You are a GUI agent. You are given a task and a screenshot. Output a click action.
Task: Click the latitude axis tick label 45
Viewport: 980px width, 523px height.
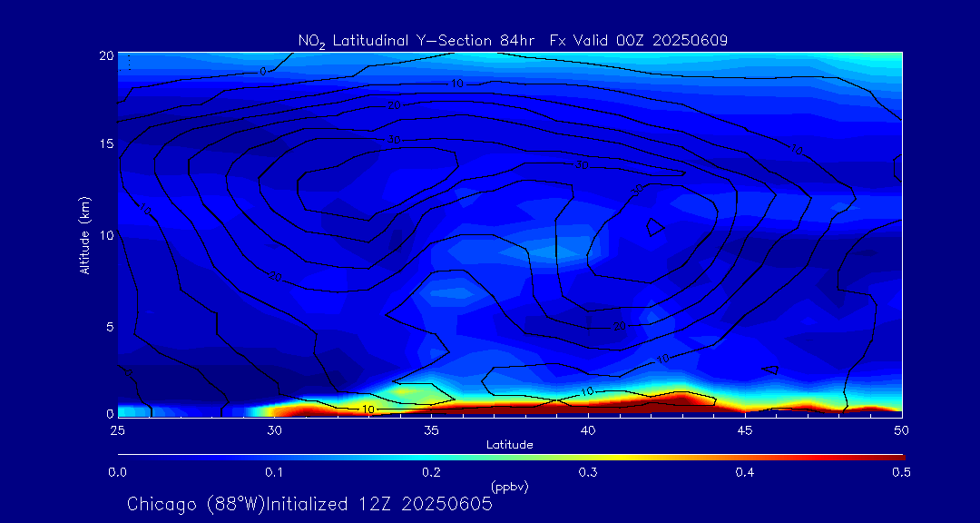[746, 429]
